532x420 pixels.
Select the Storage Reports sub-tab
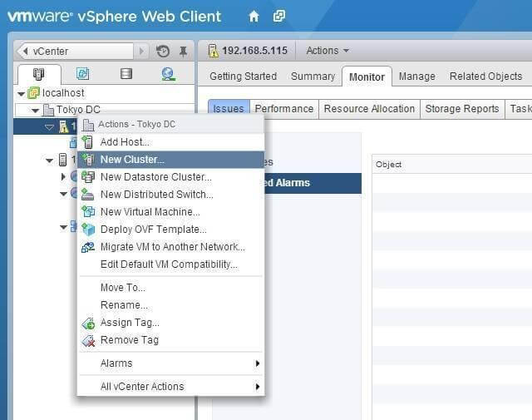[462, 109]
